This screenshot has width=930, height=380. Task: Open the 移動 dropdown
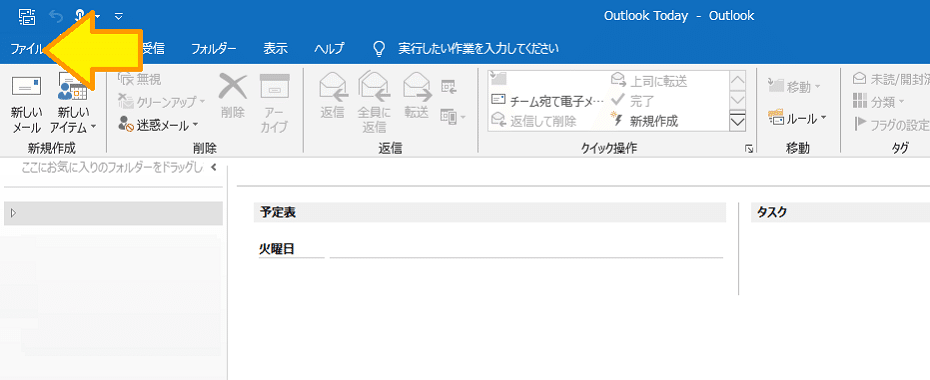[794, 87]
